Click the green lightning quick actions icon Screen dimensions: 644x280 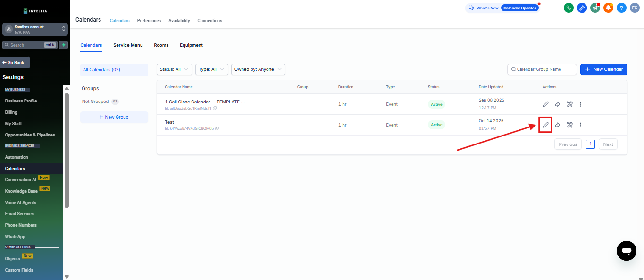[63, 45]
